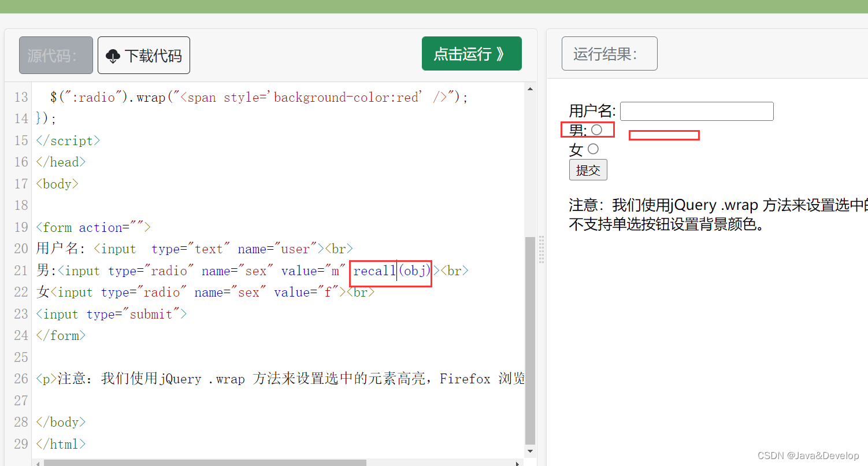This screenshot has height=466, width=868.
Task: Click the panel divider drag handle
Action: [541, 250]
